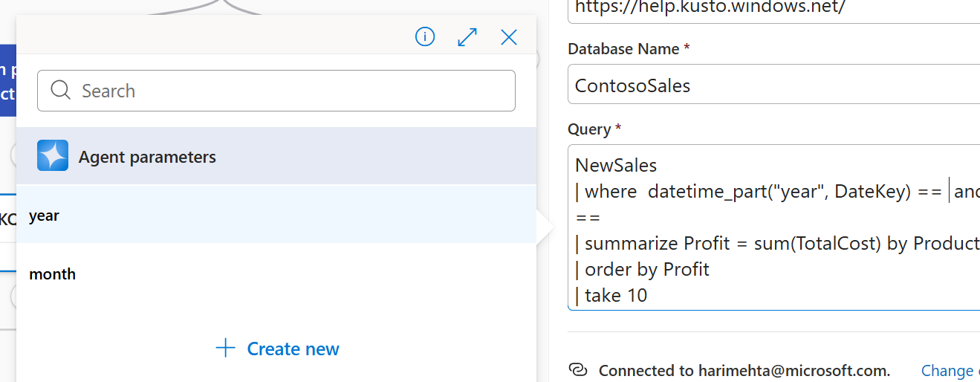The height and width of the screenshot is (382, 980).
Task: Select the Agent parameters header row
Action: pos(276,156)
